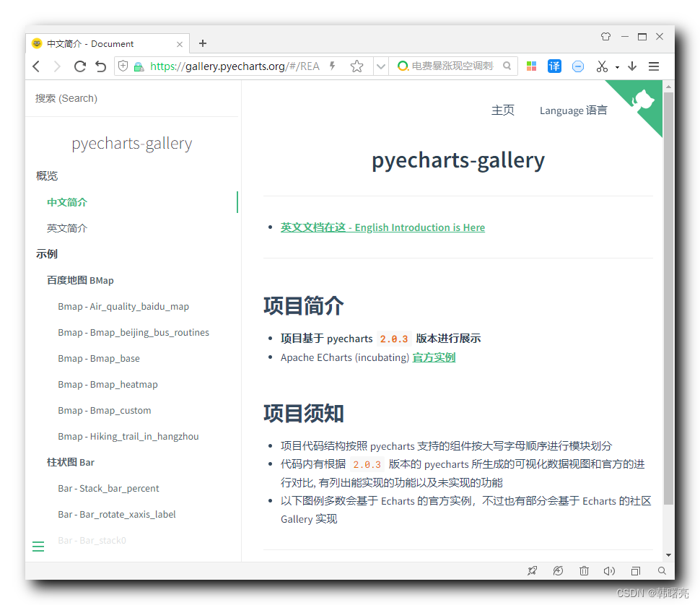Click the shield security icon in address bar
Image resolution: width=700 pixels, height=605 pixels.
click(x=123, y=66)
